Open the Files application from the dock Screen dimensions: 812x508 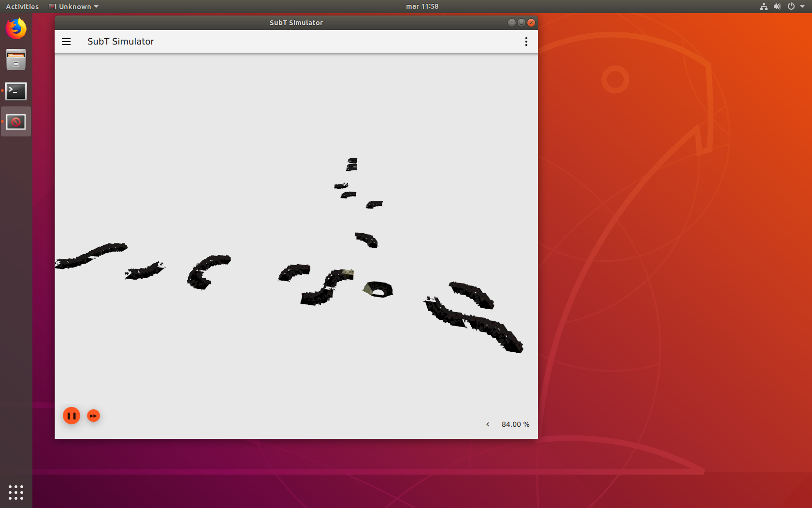(16, 59)
